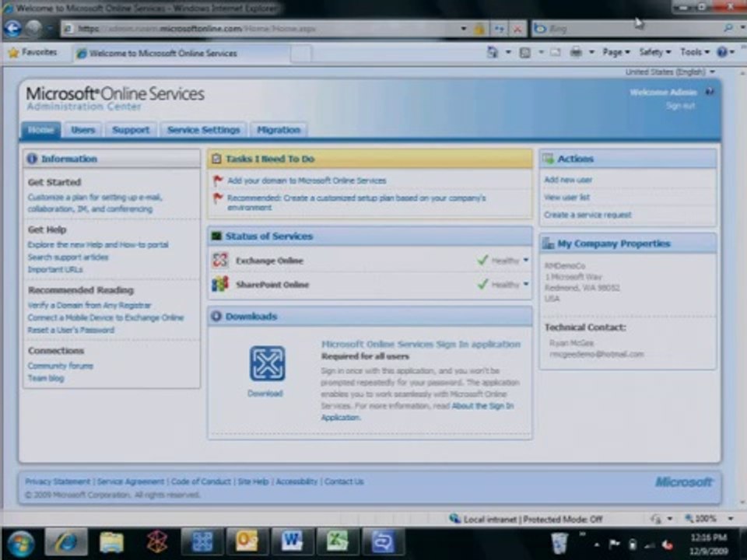
Task: Click View user list action
Action: [566, 197]
